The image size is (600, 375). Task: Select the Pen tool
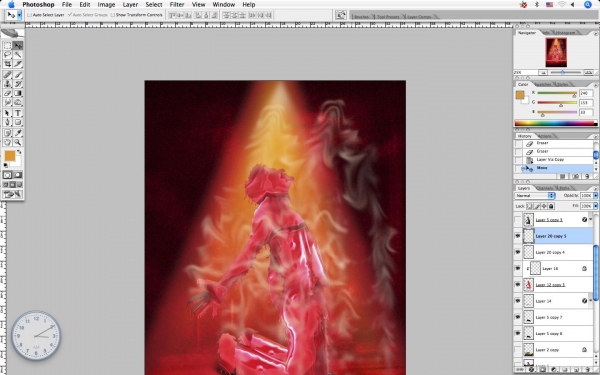coord(7,122)
